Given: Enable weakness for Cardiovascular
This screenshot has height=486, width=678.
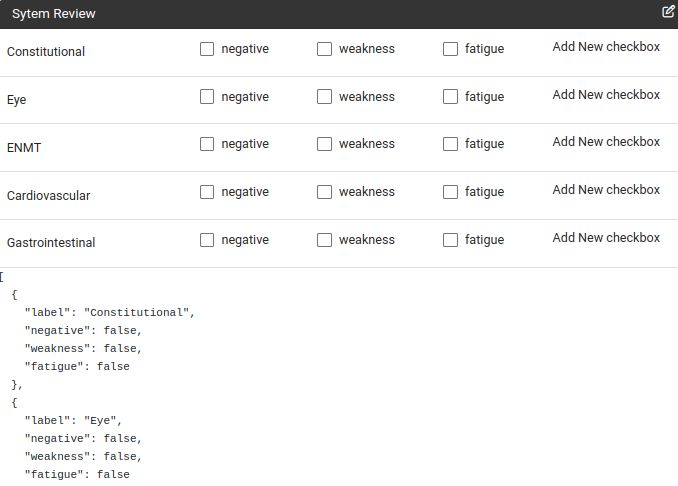Looking at the screenshot, I should tap(324, 192).
